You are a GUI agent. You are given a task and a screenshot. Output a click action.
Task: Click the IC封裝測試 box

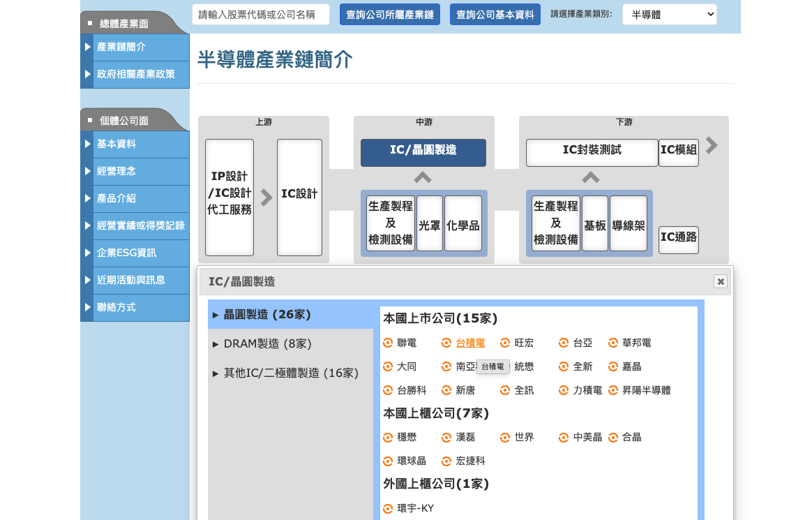(x=592, y=152)
